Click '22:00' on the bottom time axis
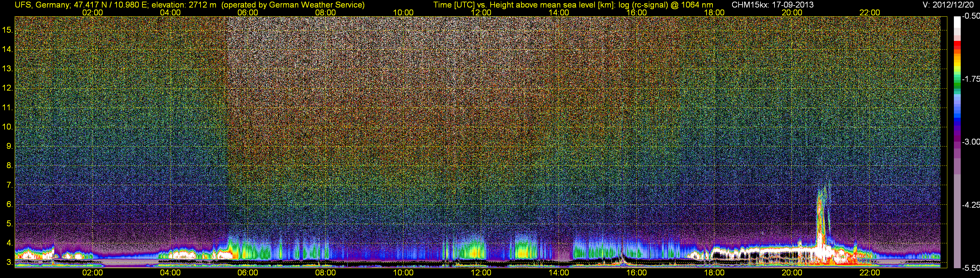This screenshot has width=980, height=278. (x=870, y=273)
